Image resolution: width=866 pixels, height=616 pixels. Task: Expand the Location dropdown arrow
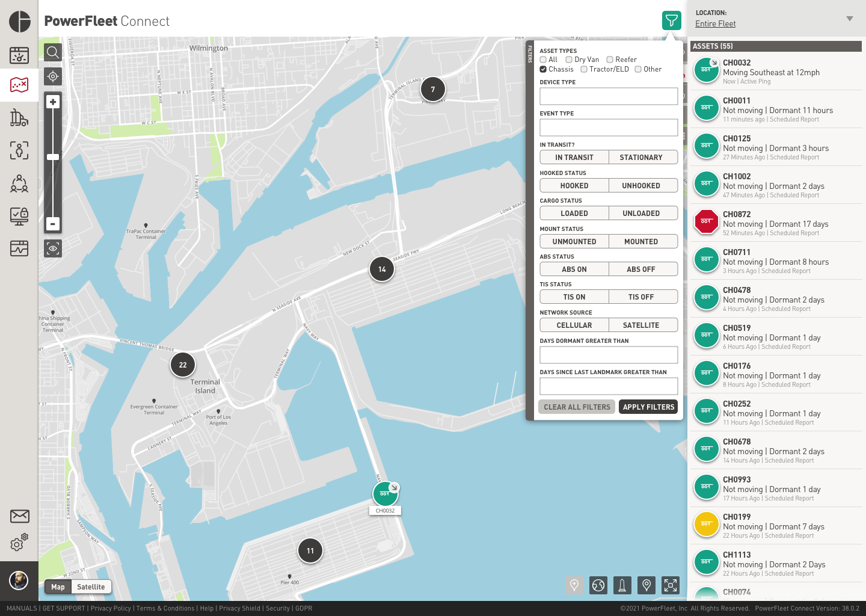click(849, 19)
